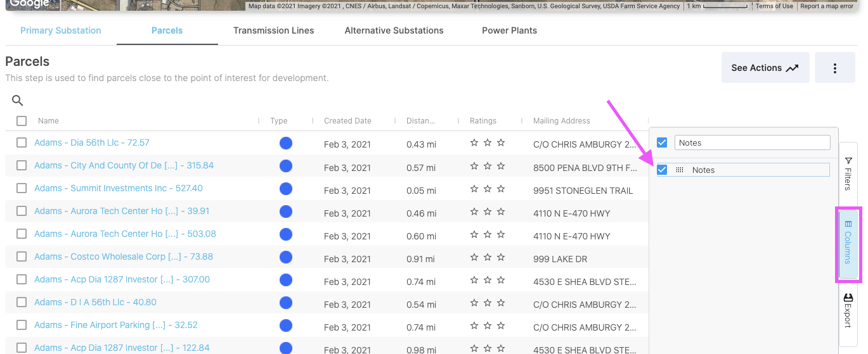The height and width of the screenshot is (354, 868).
Task: Rate Fine Airport Parking row one star
Action: (474, 326)
